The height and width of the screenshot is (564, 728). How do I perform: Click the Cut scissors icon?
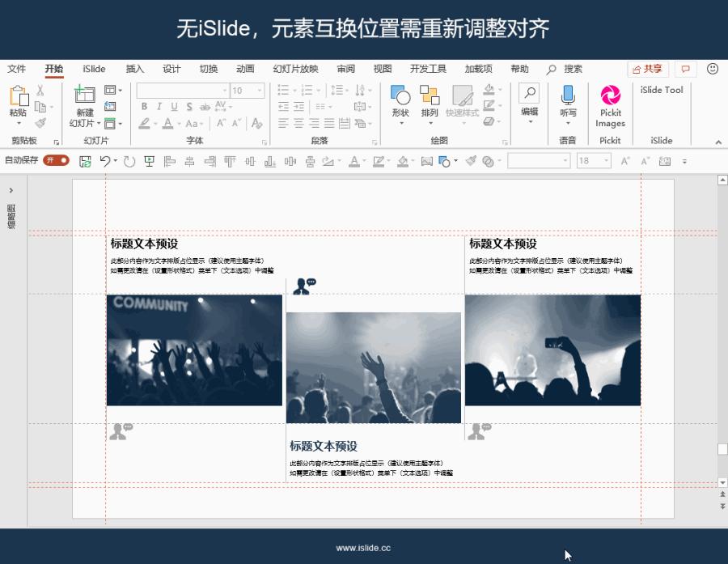coord(40,91)
